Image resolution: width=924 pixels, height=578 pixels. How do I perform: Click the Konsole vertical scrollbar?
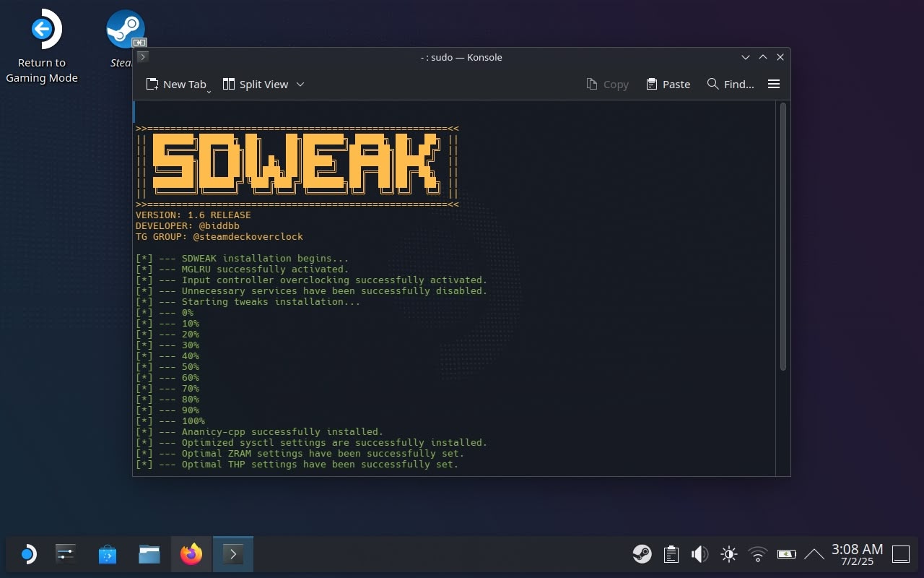[x=783, y=237]
